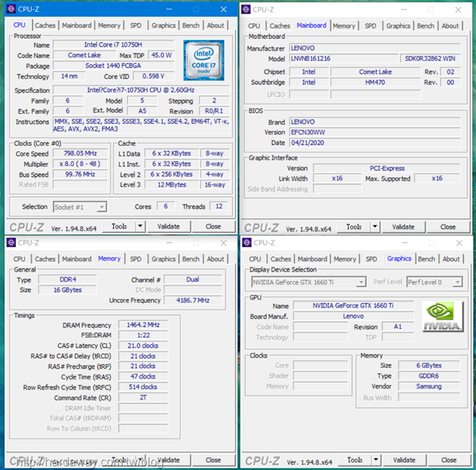Click CPU-Z app icon in CPU window title bar

point(11,9)
